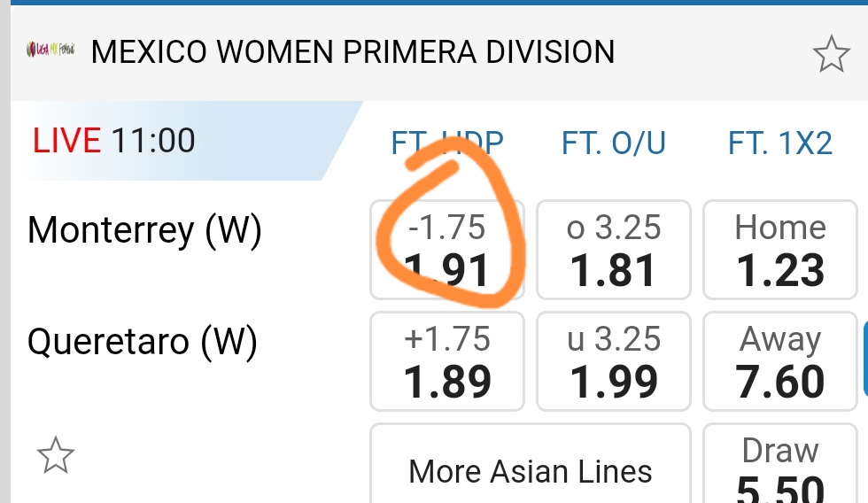Image resolution: width=868 pixels, height=503 pixels.
Task: Favorite the Mexico Women Primera Division league
Action: pyautogui.click(x=830, y=55)
